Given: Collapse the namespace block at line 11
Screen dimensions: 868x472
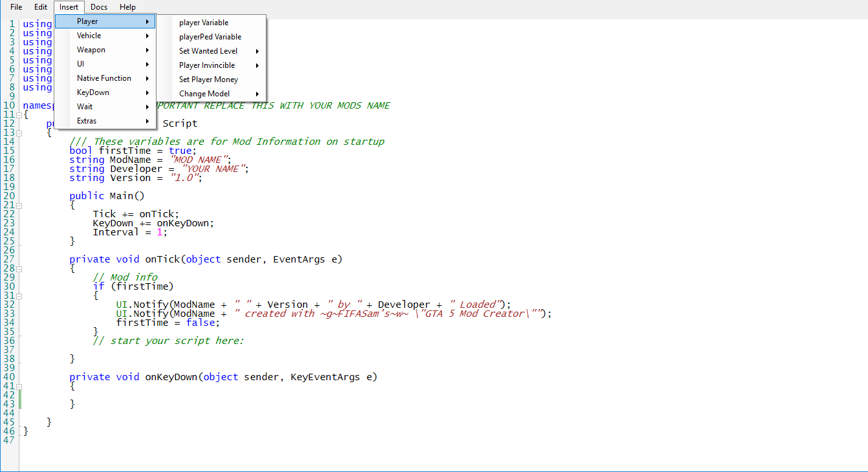Looking at the screenshot, I should [19, 114].
